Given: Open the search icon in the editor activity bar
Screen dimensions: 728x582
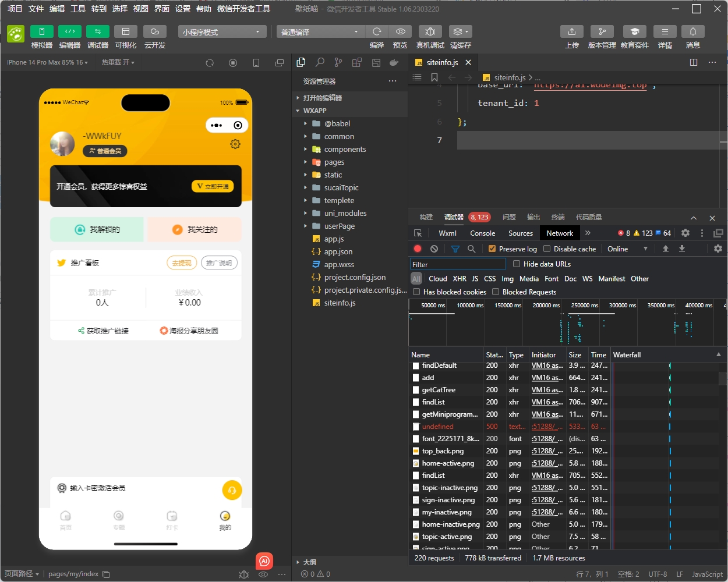Looking at the screenshot, I should tap(320, 62).
